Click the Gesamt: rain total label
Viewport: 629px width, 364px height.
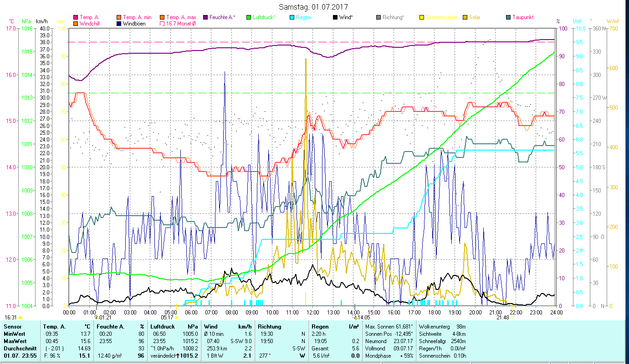(320, 349)
